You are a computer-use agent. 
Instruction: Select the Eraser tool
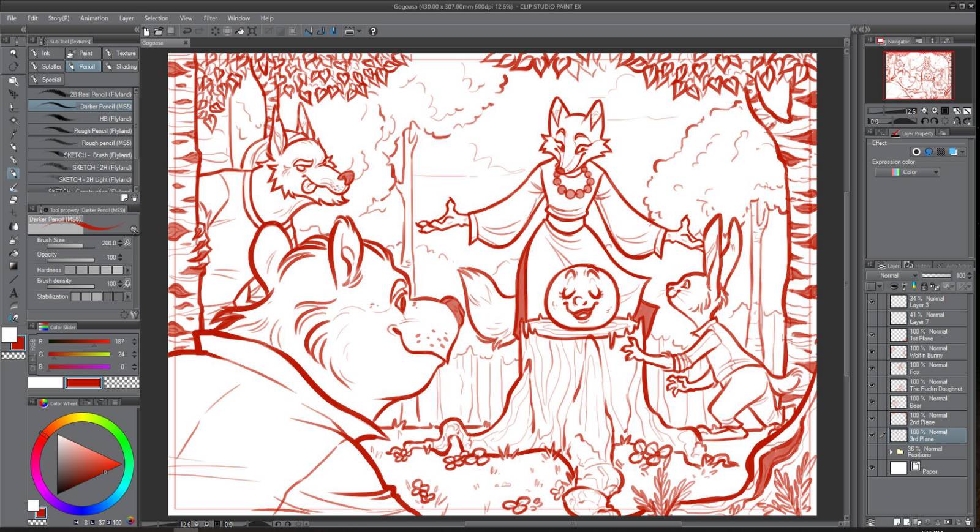[x=13, y=200]
